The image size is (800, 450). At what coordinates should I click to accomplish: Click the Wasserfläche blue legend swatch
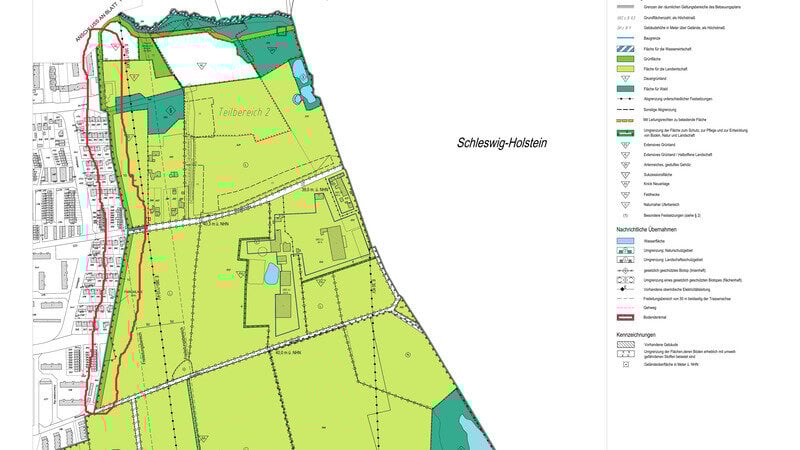point(626,241)
